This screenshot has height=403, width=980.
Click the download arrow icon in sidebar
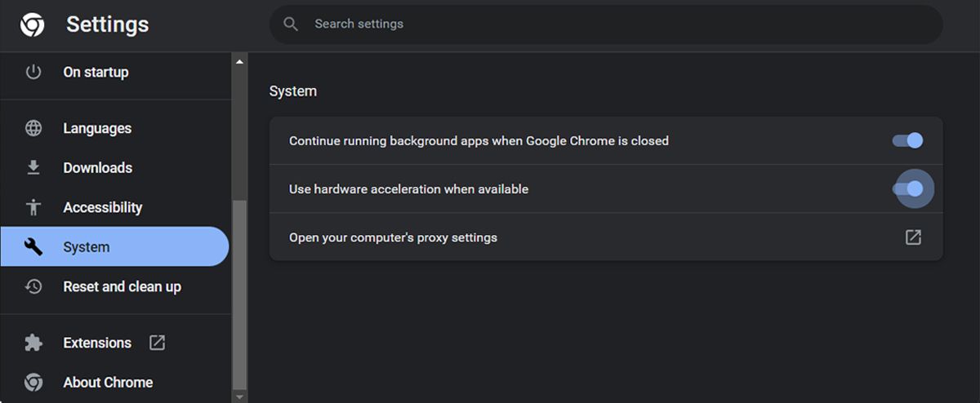coord(33,167)
